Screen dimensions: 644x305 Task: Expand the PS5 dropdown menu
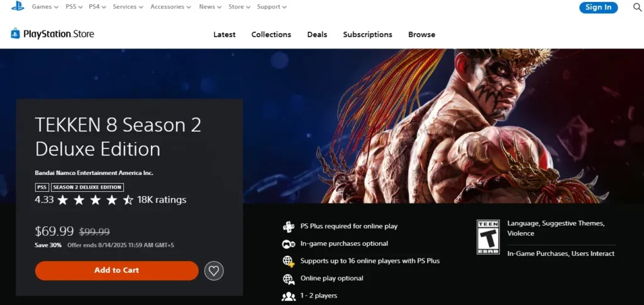click(x=75, y=7)
